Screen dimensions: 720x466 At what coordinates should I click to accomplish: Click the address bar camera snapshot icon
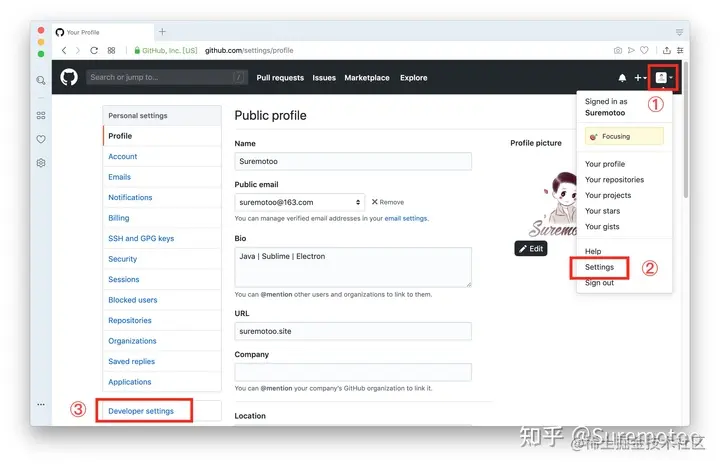[x=618, y=50]
